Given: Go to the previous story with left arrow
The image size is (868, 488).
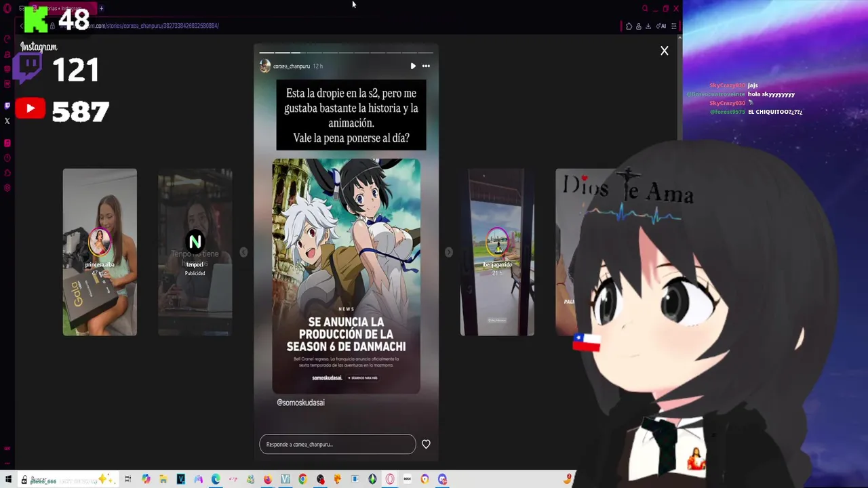Looking at the screenshot, I should click(x=243, y=252).
